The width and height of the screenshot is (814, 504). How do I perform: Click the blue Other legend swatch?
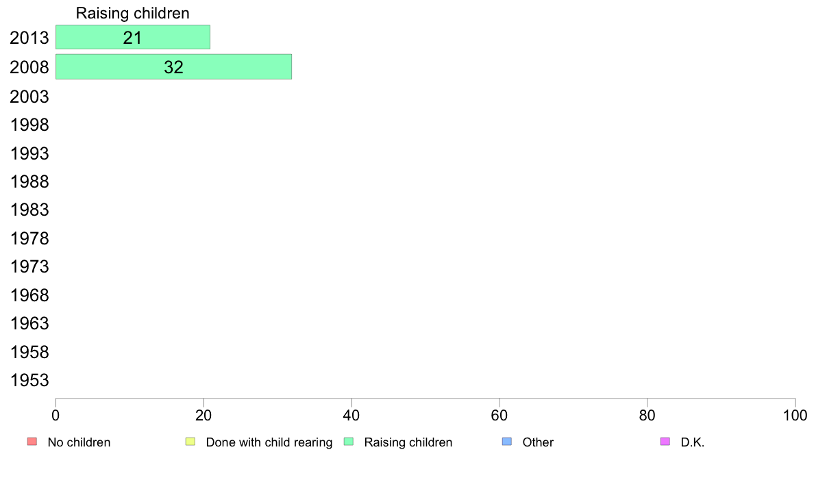click(507, 442)
